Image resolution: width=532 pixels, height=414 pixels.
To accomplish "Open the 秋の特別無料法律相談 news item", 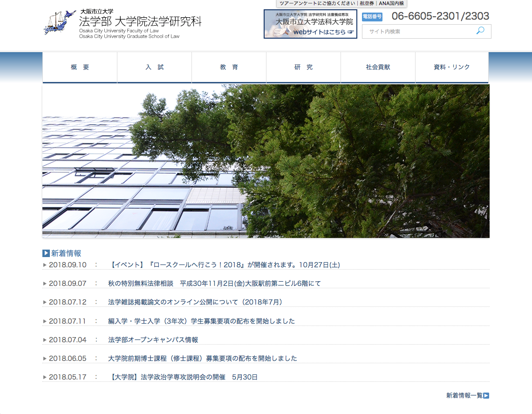I will click(x=214, y=284).
